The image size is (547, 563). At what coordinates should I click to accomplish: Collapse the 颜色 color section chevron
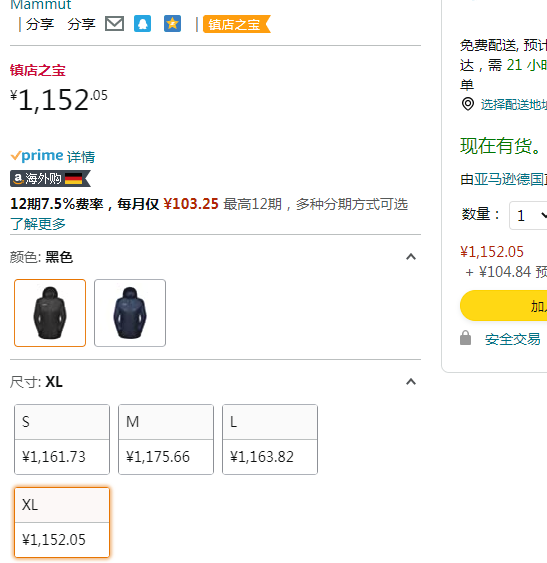pyautogui.click(x=411, y=257)
